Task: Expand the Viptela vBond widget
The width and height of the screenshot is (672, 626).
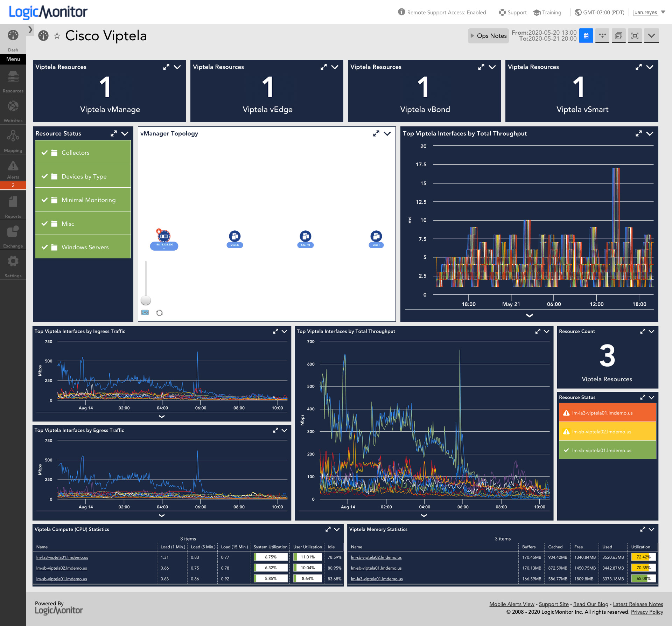Action: (481, 67)
